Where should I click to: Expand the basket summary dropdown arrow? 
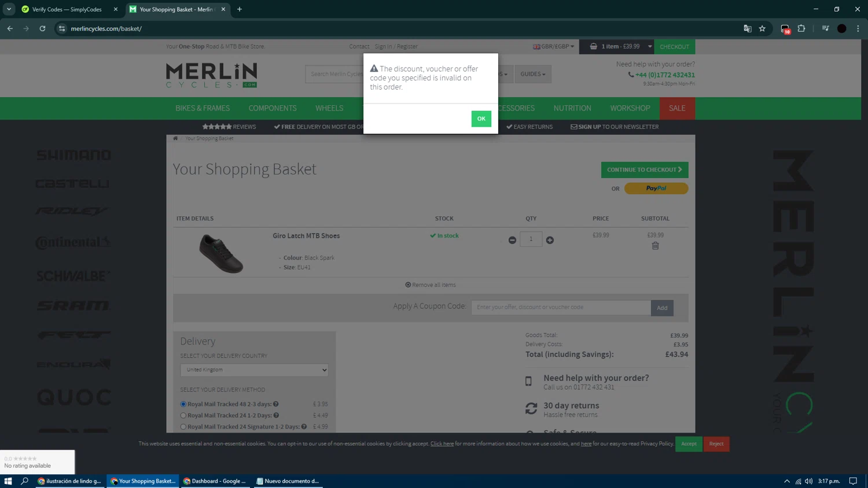tap(649, 46)
